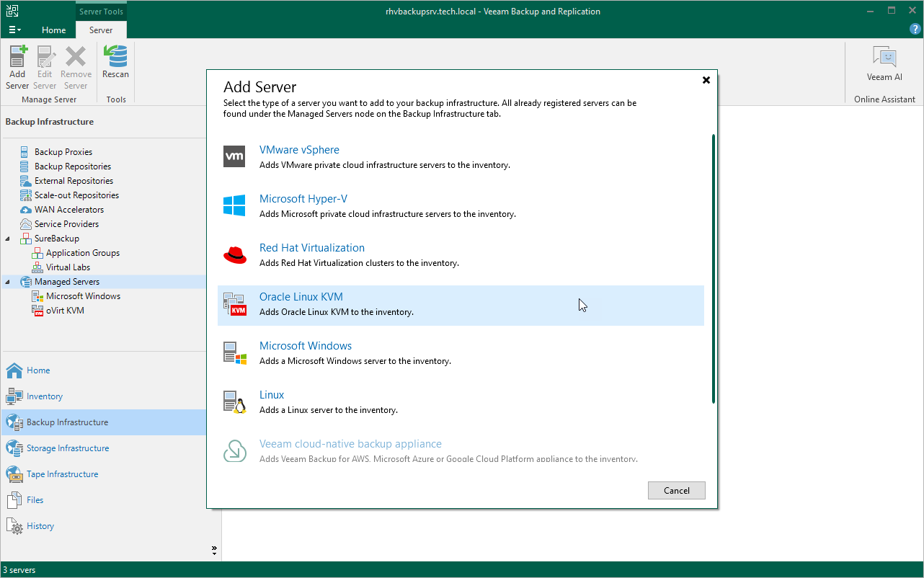Select the Scale-out Repositories node icon
This screenshot has height=578, width=924.
pos(26,195)
